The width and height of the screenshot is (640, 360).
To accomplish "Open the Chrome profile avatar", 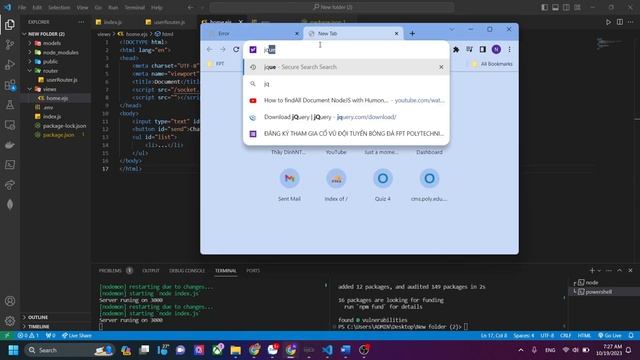I will (x=496, y=49).
